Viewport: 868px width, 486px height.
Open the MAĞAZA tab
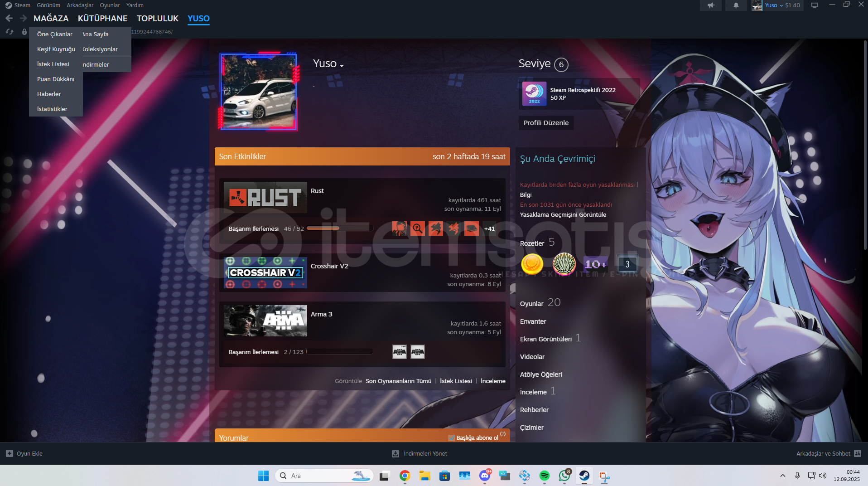pyautogui.click(x=51, y=18)
